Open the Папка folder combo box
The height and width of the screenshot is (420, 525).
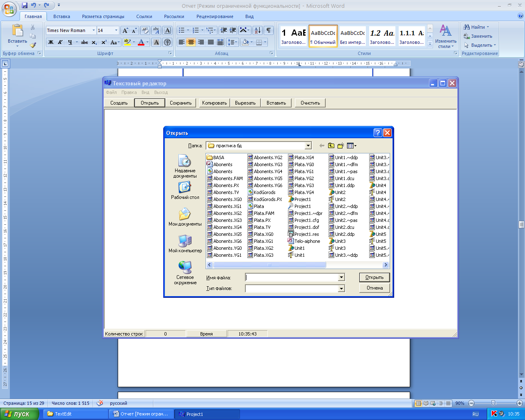tap(259, 146)
